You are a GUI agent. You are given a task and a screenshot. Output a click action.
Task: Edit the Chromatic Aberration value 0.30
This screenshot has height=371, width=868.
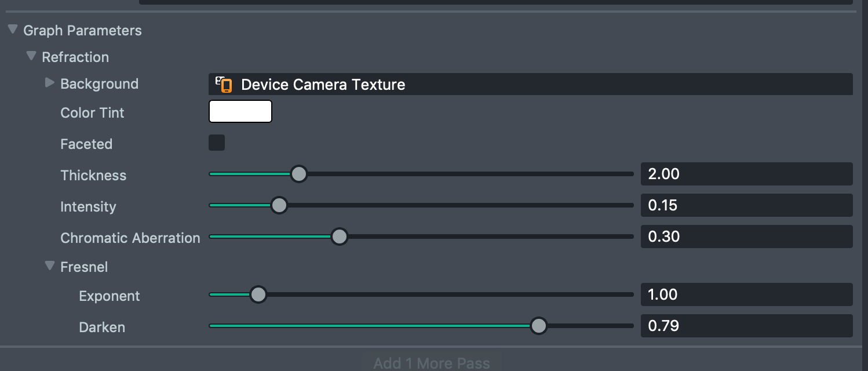(747, 237)
